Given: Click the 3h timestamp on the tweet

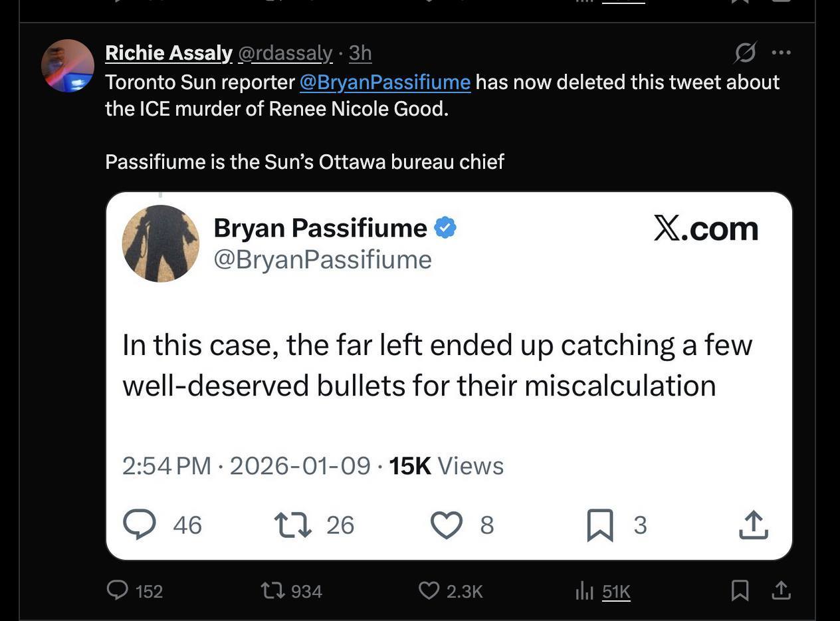Looking at the screenshot, I should click(360, 53).
